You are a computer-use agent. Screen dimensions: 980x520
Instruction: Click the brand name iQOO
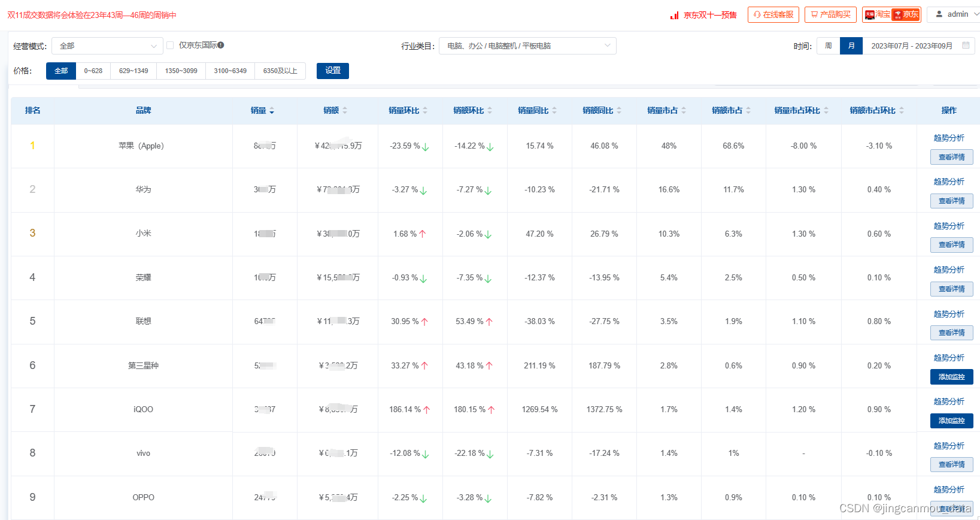[x=143, y=409]
